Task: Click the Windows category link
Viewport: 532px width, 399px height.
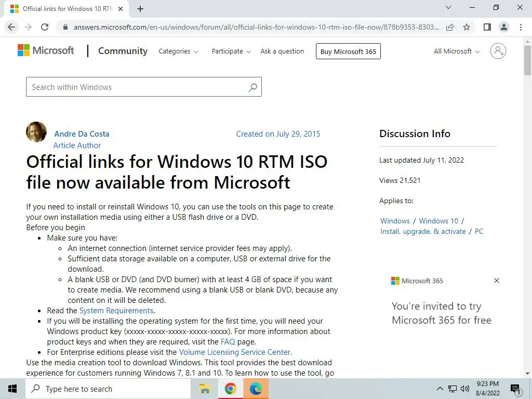Action: pos(395,221)
